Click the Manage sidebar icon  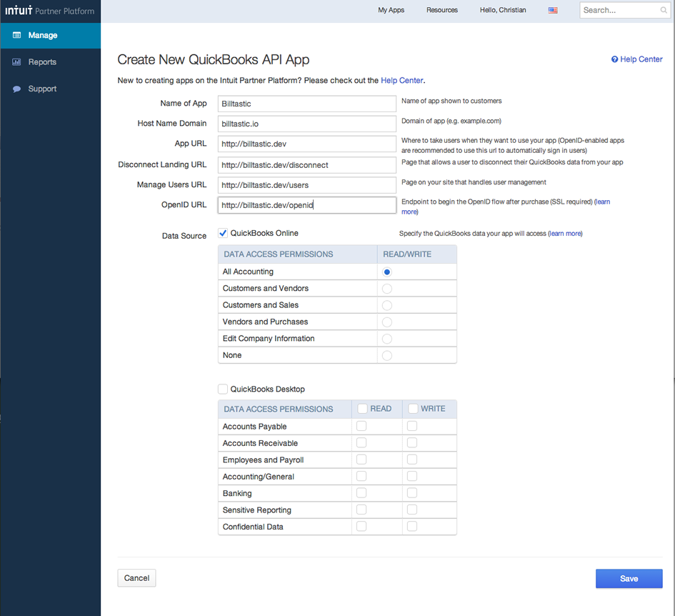pyautogui.click(x=17, y=35)
